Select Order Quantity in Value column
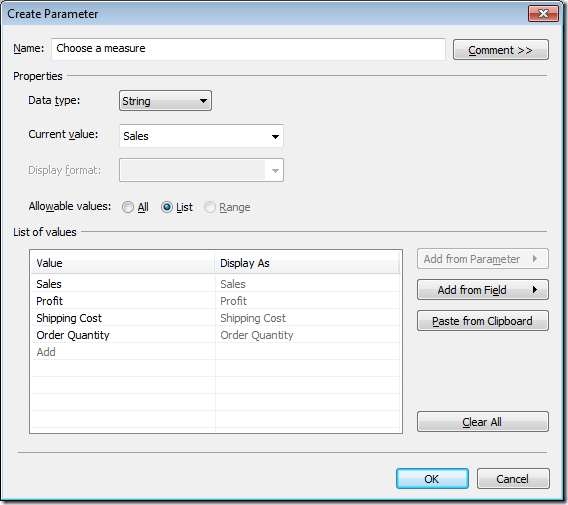The width and height of the screenshot is (568, 505). (123, 335)
